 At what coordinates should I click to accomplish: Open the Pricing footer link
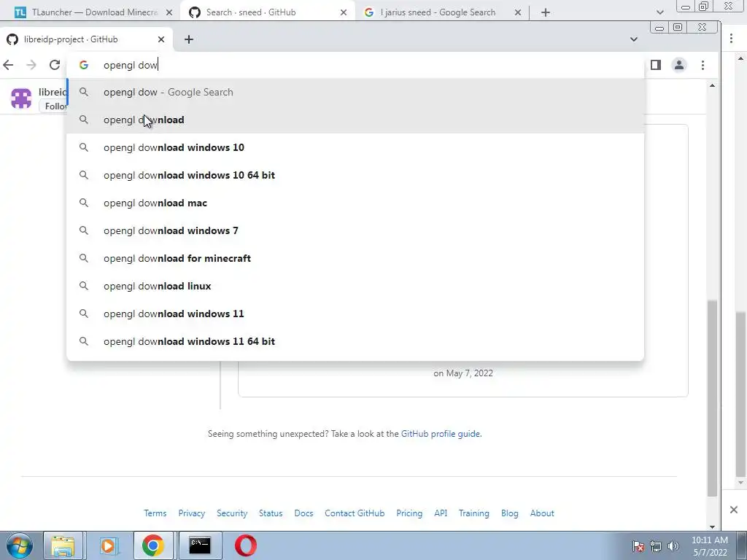coord(409,513)
